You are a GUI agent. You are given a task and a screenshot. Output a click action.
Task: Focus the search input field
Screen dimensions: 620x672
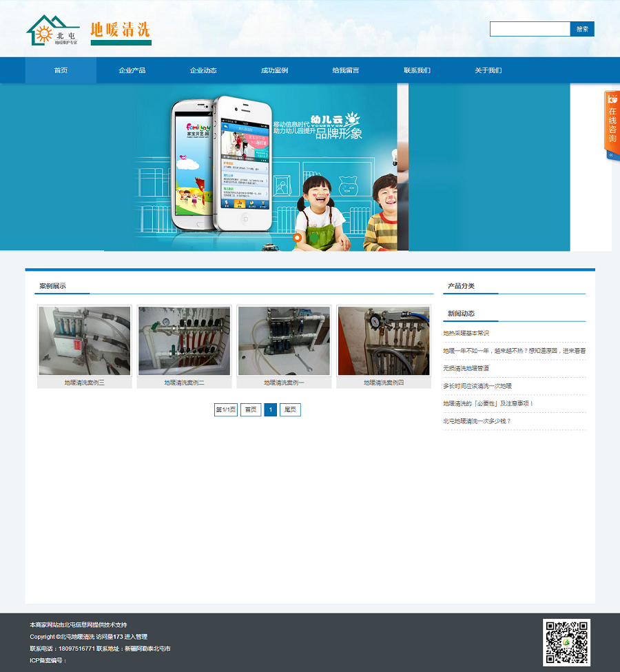tap(530, 29)
